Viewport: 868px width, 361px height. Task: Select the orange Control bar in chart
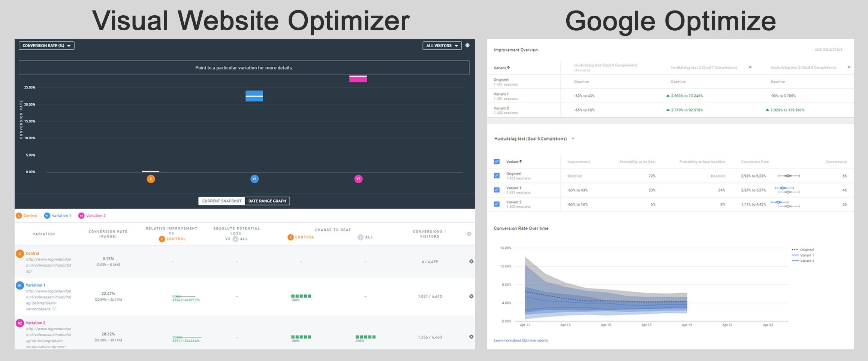tap(150, 172)
